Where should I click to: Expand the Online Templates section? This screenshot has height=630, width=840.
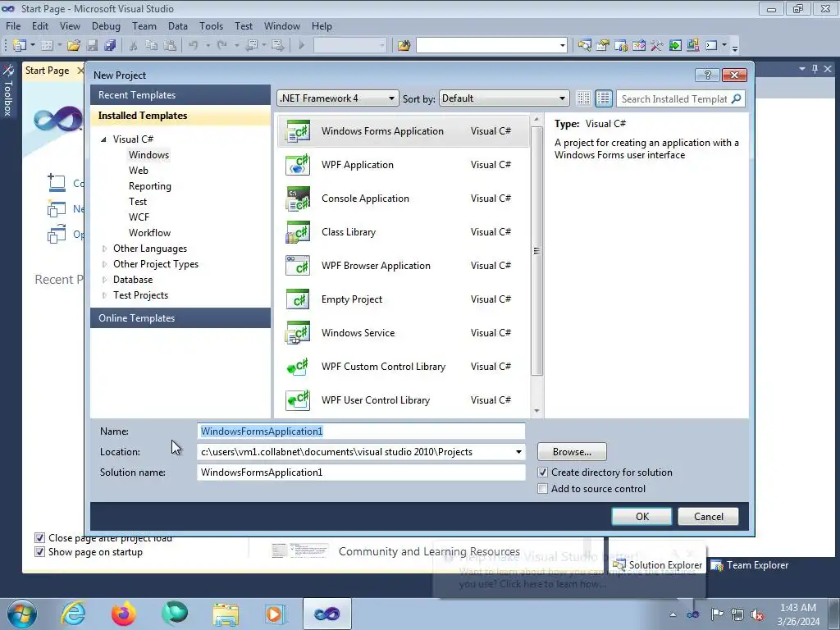click(x=180, y=318)
